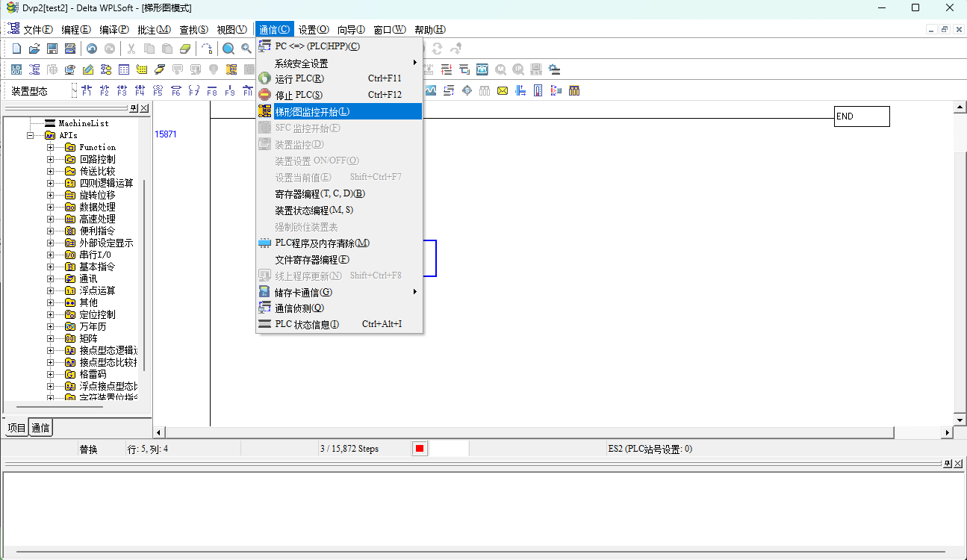967x560 pixels.
Task: Click the F3 rising-edge contact icon
Action: tap(122, 90)
